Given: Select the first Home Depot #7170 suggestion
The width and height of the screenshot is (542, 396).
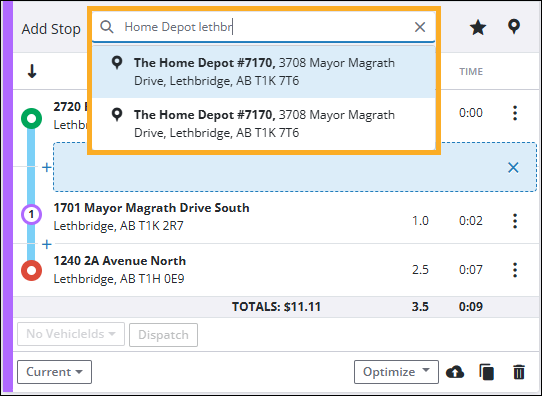Looking at the screenshot, I should pos(264,72).
